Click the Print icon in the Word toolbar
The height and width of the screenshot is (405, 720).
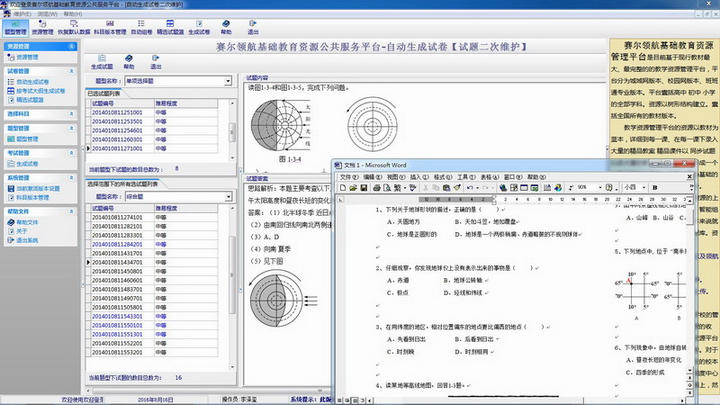(x=377, y=188)
